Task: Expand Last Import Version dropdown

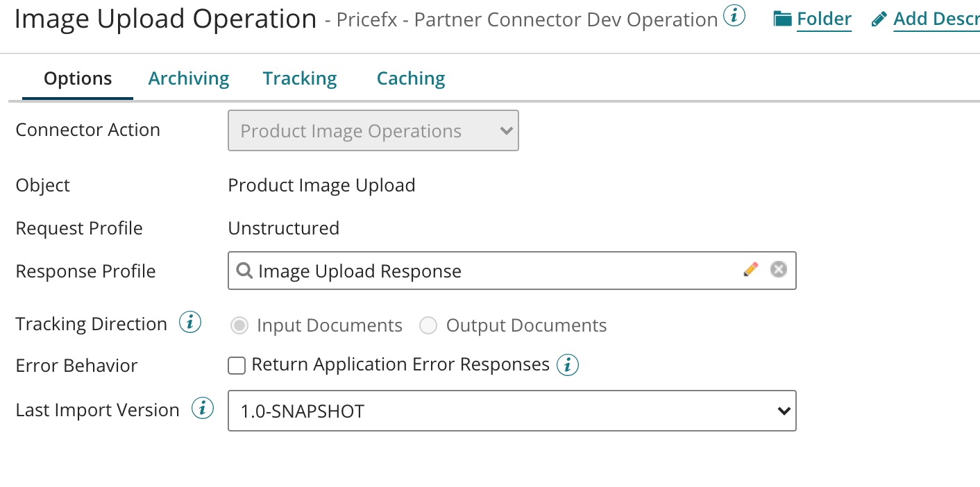Action: point(512,411)
